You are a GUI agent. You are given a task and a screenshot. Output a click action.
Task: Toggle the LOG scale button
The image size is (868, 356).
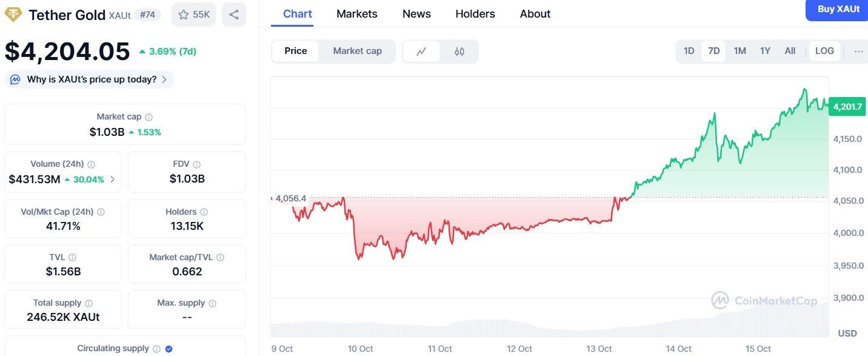point(824,51)
